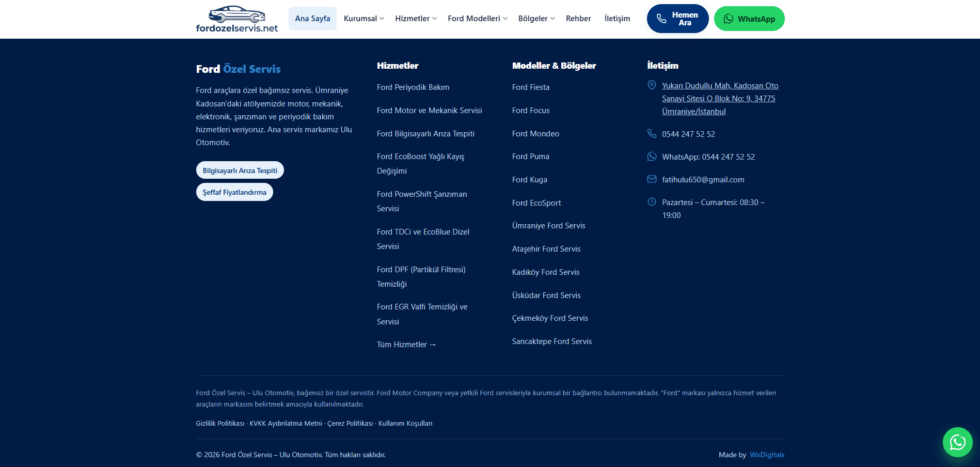980x467 pixels.
Task: Click the Bilgisayarlı Arıza Tespiti pill
Action: click(240, 170)
